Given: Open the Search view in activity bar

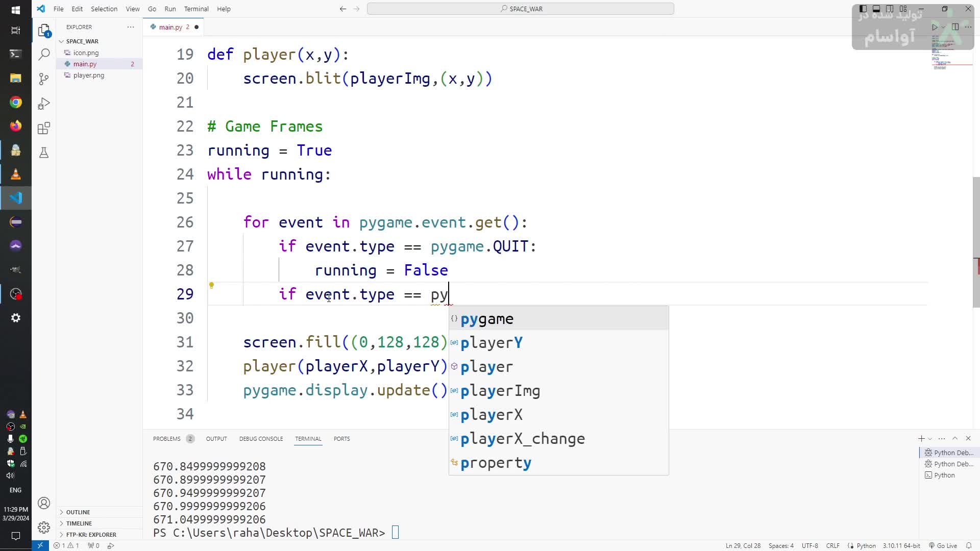Looking at the screenshot, I should point(44,54).
